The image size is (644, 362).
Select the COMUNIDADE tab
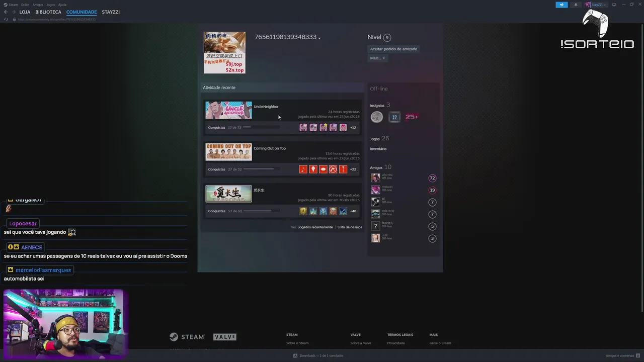[x=82, y=12]
